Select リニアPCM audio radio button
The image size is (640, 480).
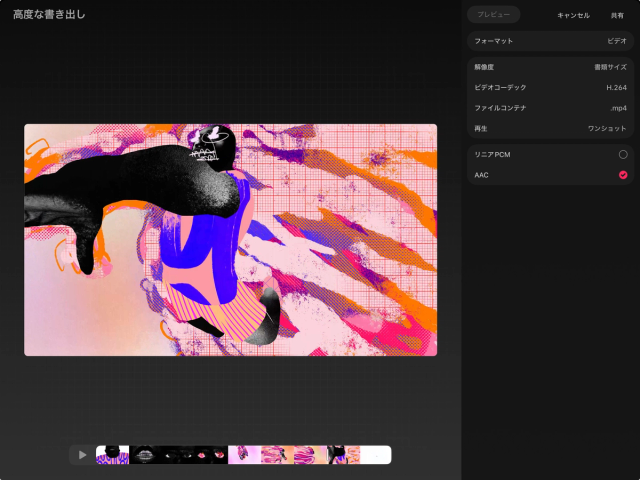click(623, 154)
